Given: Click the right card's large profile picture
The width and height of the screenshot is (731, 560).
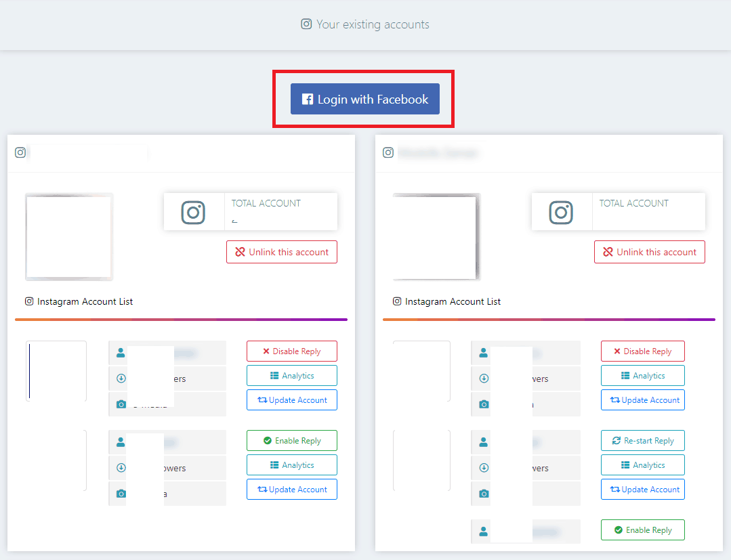Looking at the screenshot, I should tap(437, 237).
